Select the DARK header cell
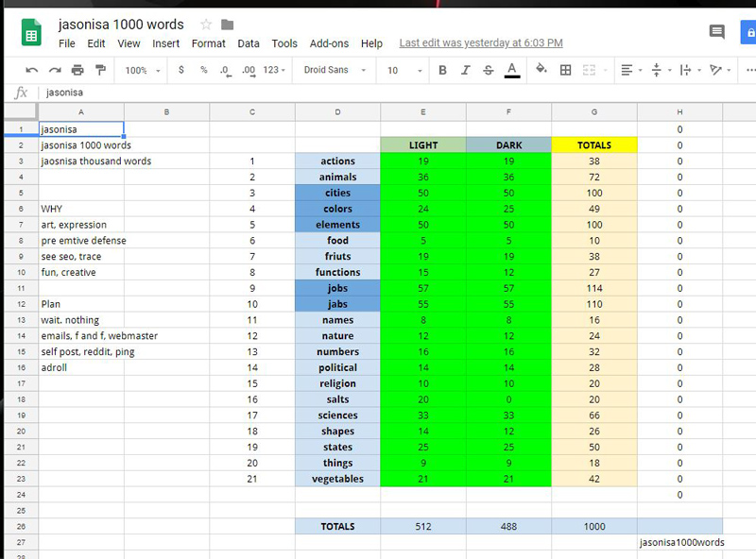 (x=508, y=145)
